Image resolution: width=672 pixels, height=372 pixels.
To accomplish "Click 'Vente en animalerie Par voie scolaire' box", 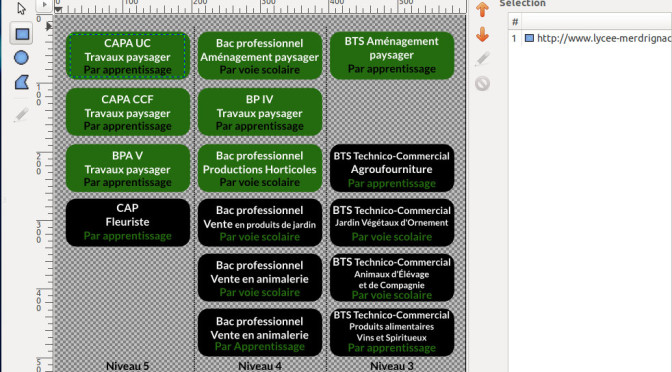I will [x=260, y=278].
